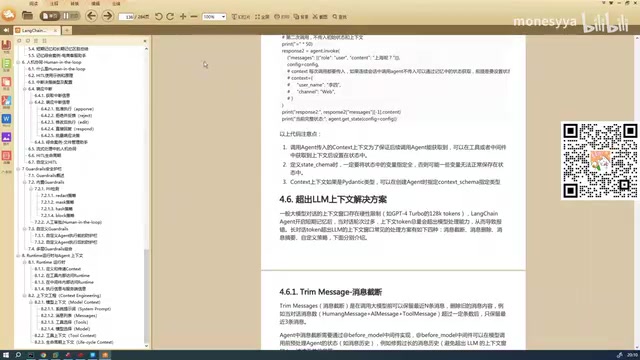Go to previous page with left arrow
The height and width of the screenshot is (360, 640).
tap(91, 16)
